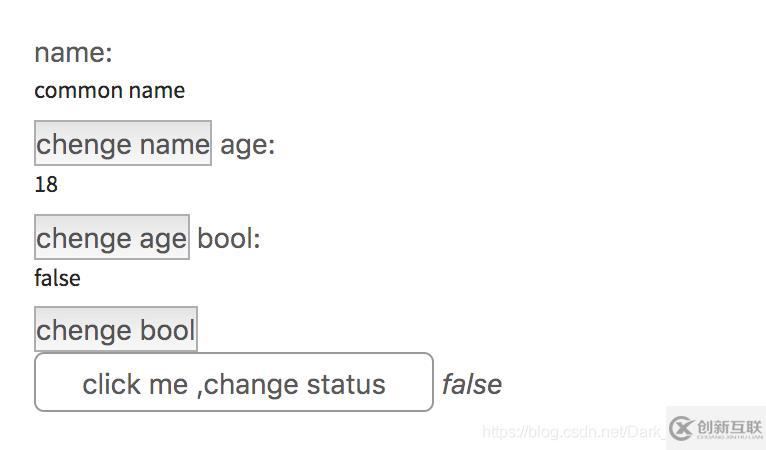Click the "name:" label
The height and width of the screenshot is (450, 766).
pyautogui.click(x=73, y=52)
